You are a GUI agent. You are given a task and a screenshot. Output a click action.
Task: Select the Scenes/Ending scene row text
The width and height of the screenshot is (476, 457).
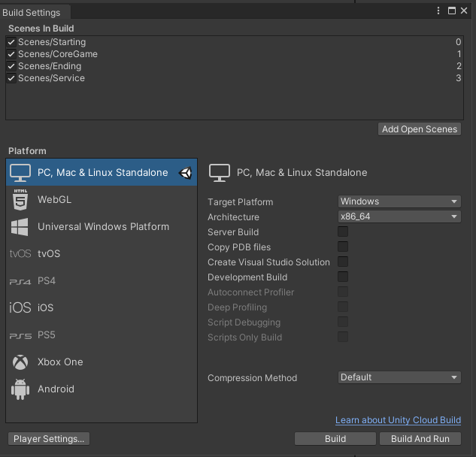pyautogui.click(x=50, y=66)
